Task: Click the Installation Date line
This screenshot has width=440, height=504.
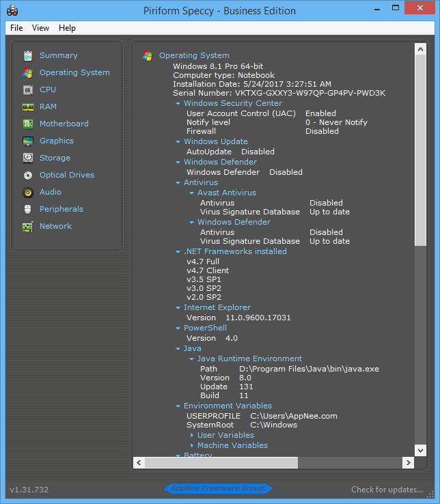Action: (252, 84)
